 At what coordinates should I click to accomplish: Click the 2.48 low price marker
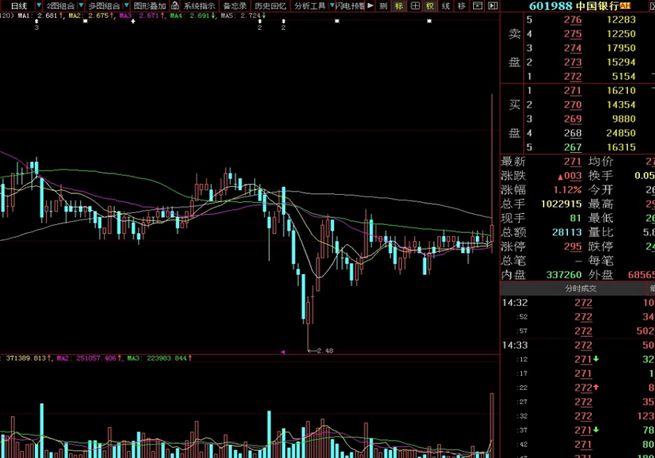point(322,350)
